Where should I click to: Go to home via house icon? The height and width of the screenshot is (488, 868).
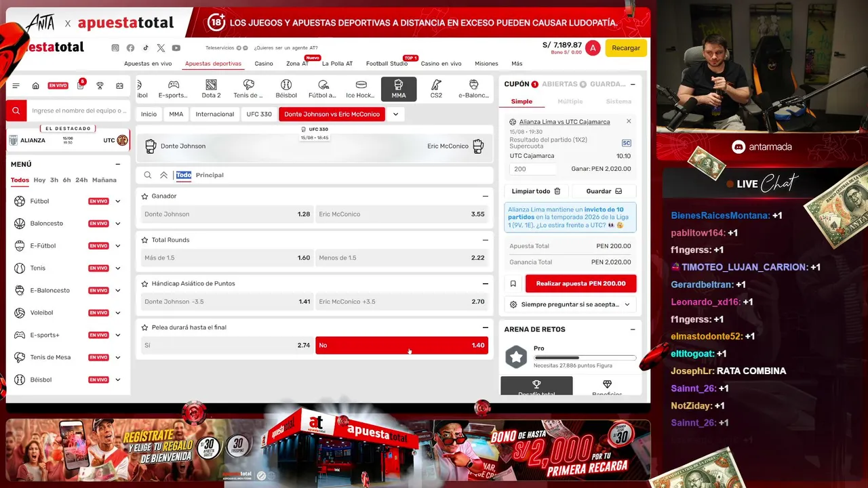(36, 86)
